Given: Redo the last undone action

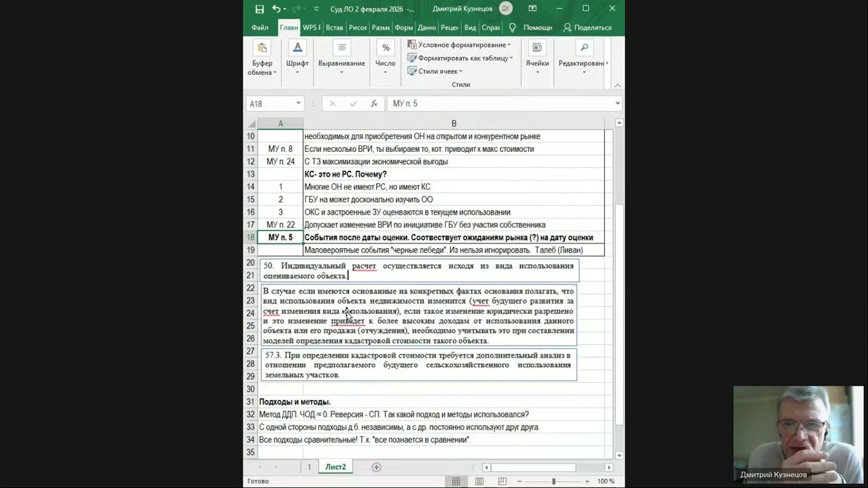Looking at the screenshot, I should coord(297,9).
